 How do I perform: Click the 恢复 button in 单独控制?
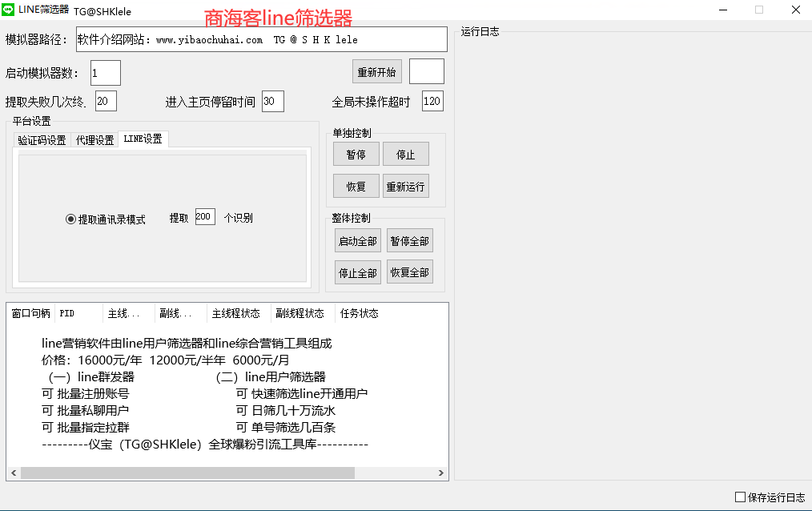356,186
